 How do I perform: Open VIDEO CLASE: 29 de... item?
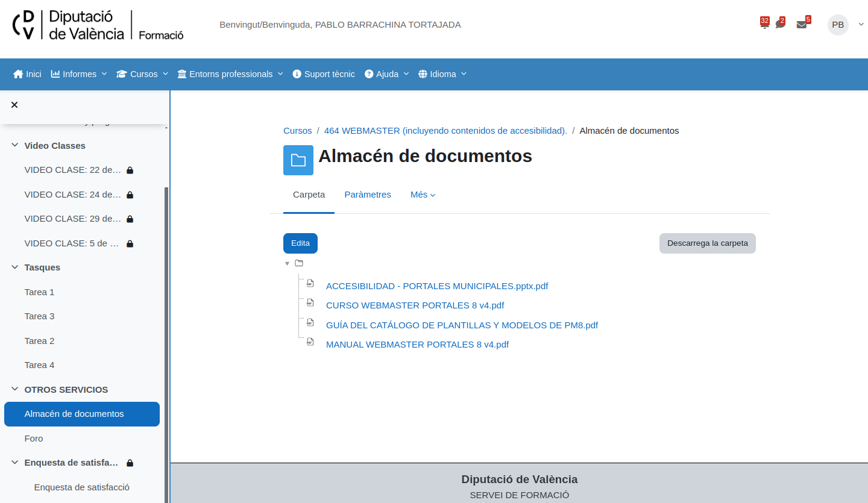click(x=73, y=219)
